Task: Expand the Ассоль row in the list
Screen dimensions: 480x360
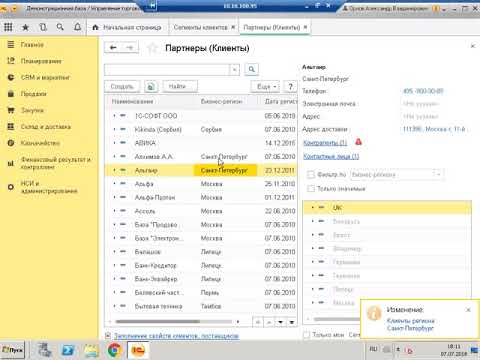Action: coord(114,211)
